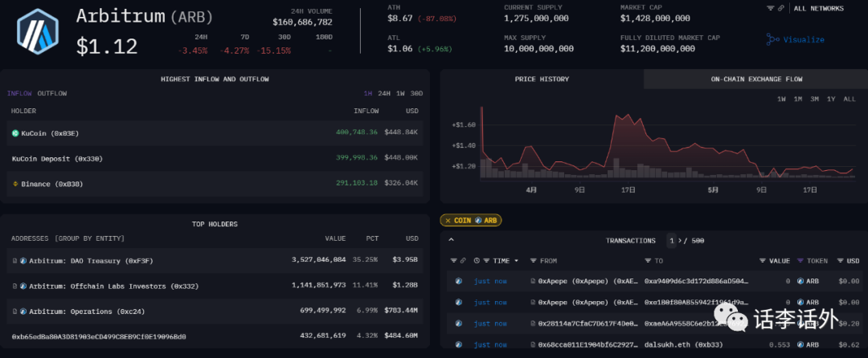Toggle GROUP BY ENTITY in Top Holders
The image size is (868, 358).
(x=90, y=238)
